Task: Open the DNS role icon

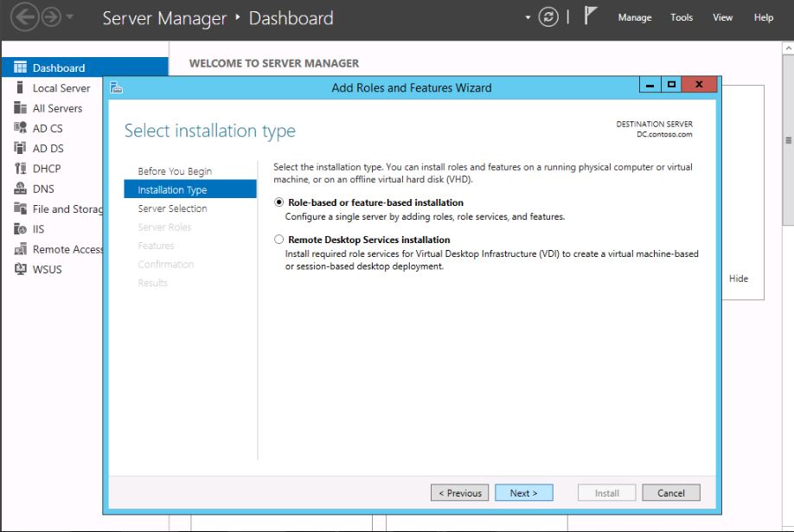Action: pos(20,189)
